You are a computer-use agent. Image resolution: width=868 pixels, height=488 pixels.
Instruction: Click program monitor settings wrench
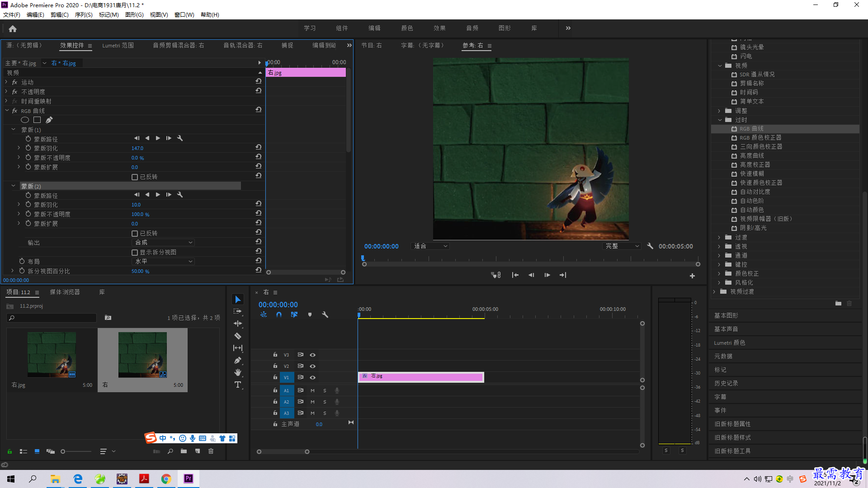650,246
